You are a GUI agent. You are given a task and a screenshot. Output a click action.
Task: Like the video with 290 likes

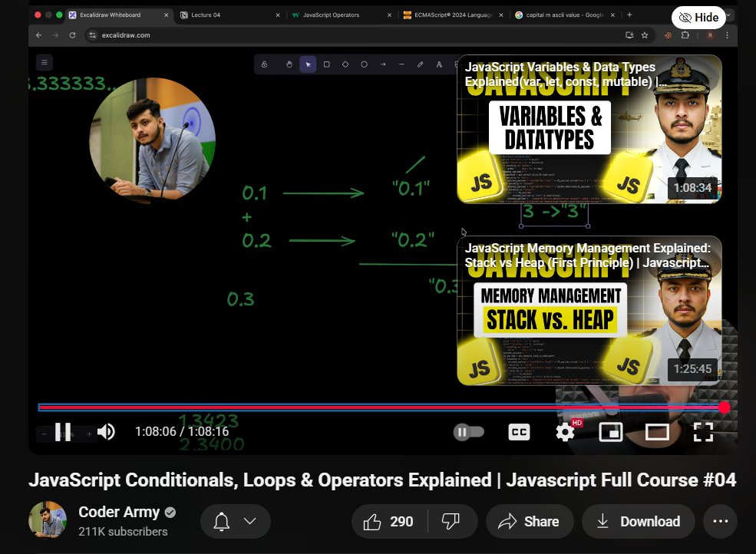pos(388,521)
